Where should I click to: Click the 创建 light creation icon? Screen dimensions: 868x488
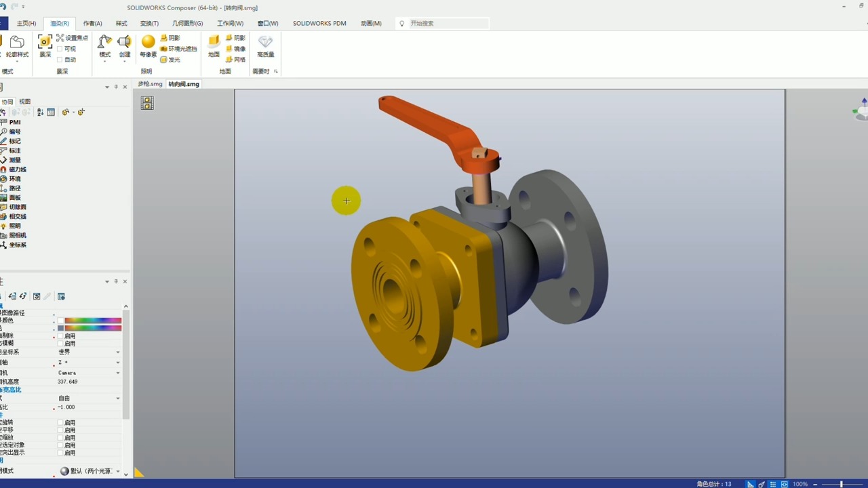click(x=125, y=43)
